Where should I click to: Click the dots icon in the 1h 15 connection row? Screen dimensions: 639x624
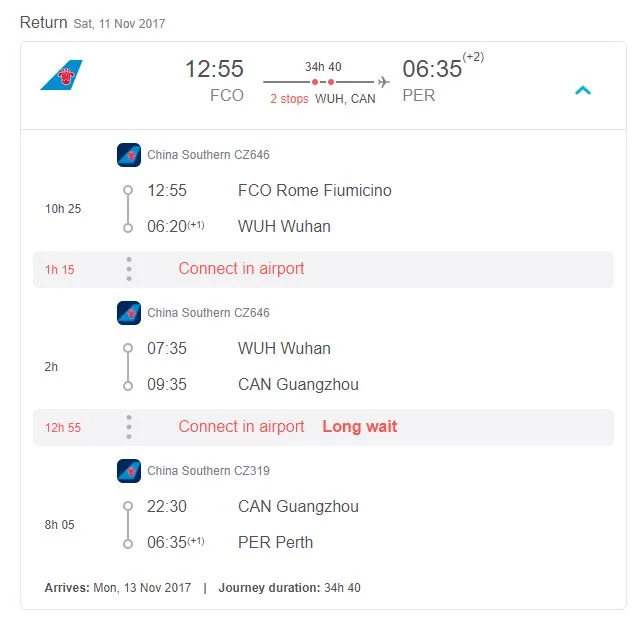[x=129, y=269]
